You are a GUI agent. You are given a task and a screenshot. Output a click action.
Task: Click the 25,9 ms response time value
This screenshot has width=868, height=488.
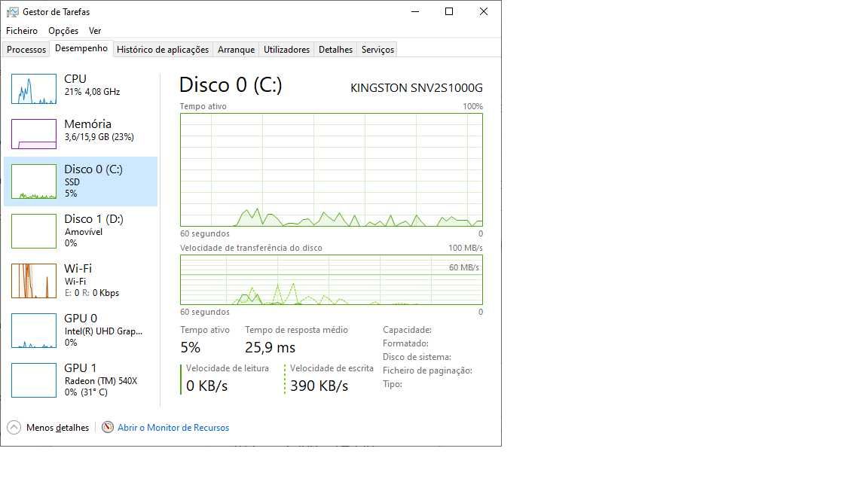click(x=270, y=347)
